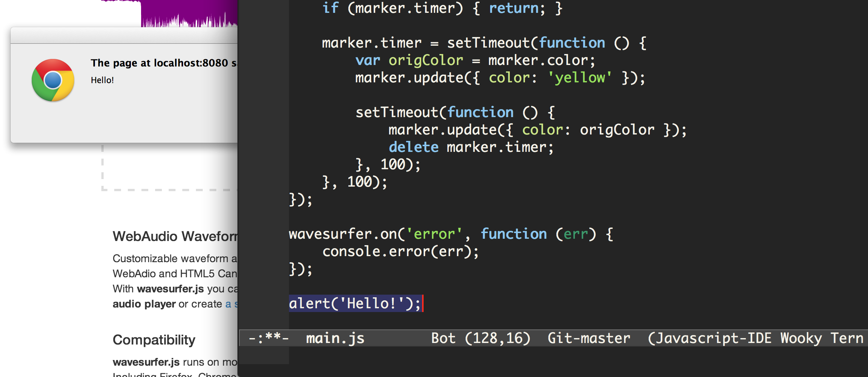Click the bold 'wavesurfer.js' in With sentence
868x377 pixels.
[x=170, y=289]
